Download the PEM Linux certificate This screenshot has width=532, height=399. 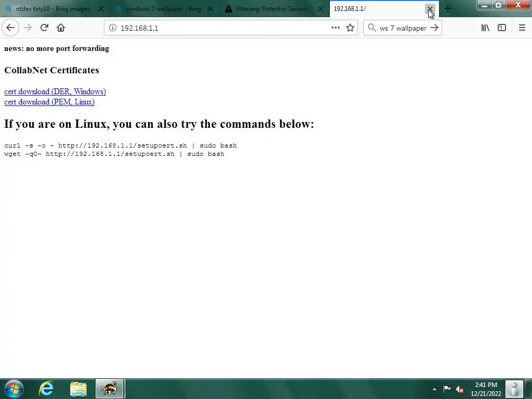coord(49,102)
